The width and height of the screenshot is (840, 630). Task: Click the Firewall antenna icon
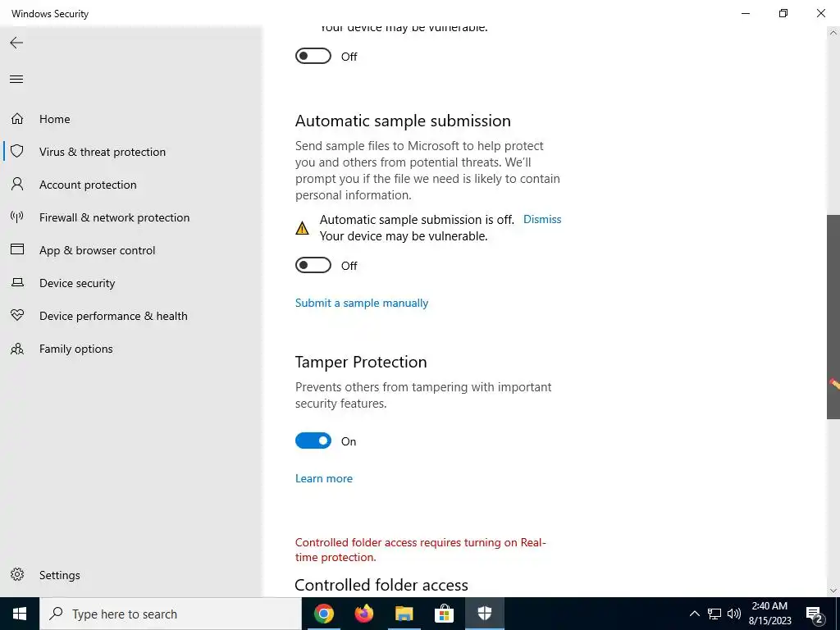17,217
